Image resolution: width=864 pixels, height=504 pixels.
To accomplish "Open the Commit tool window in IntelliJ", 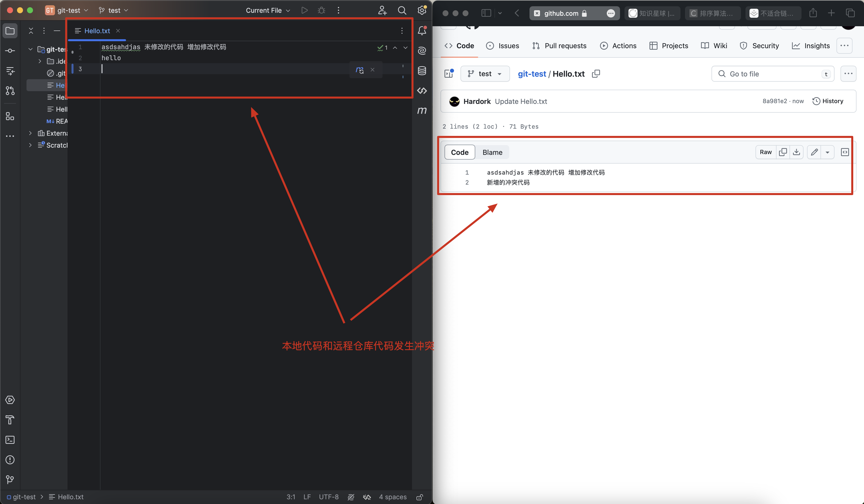I will tap(9, 50).
